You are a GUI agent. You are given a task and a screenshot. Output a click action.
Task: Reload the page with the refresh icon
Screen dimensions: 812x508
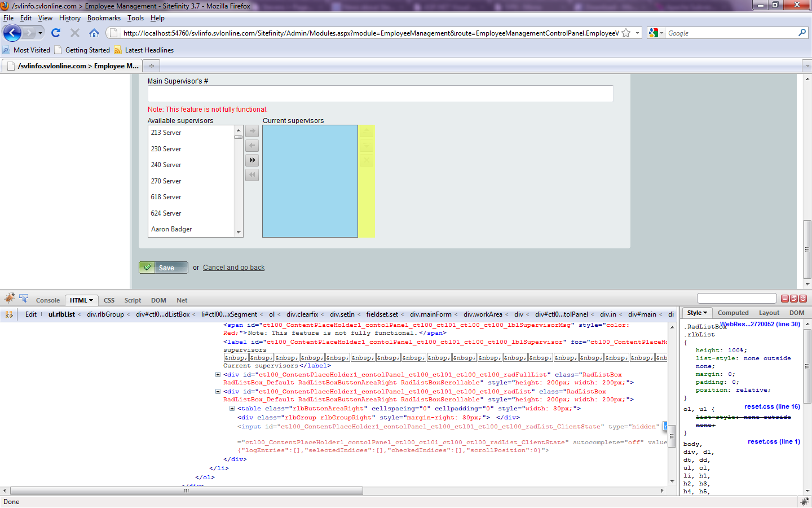click(56, 33)
